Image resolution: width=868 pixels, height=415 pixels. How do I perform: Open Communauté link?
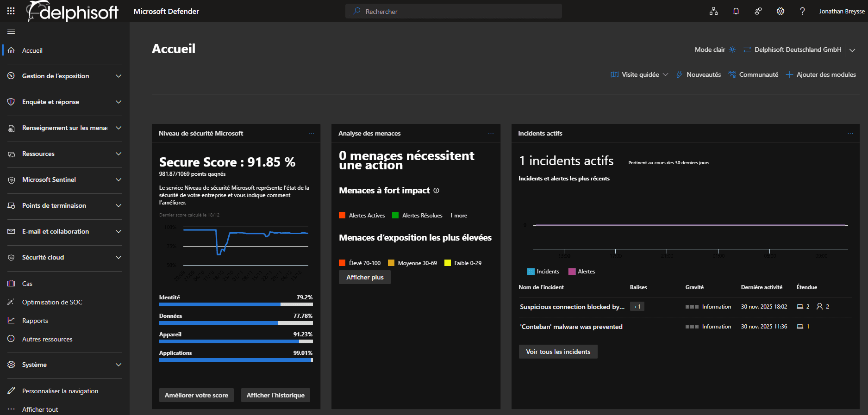753,74
